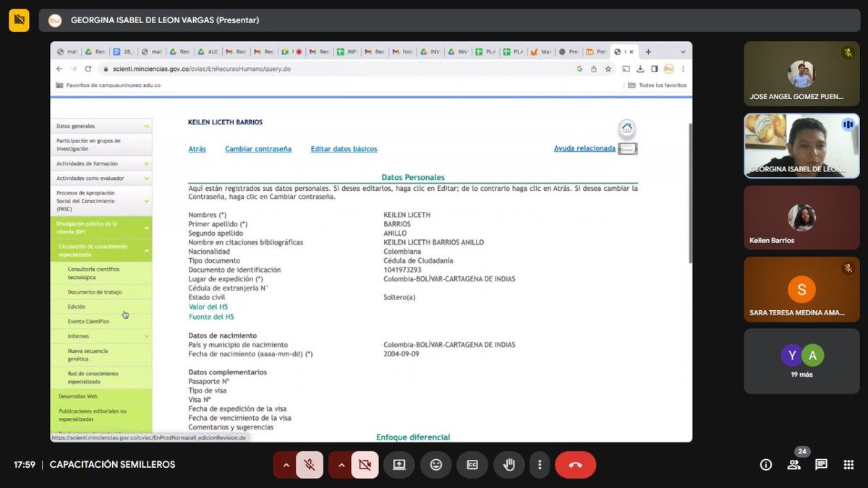
Task: Select Georgina Isabel De Leon video tile
Action: click(x=801, y=145)
